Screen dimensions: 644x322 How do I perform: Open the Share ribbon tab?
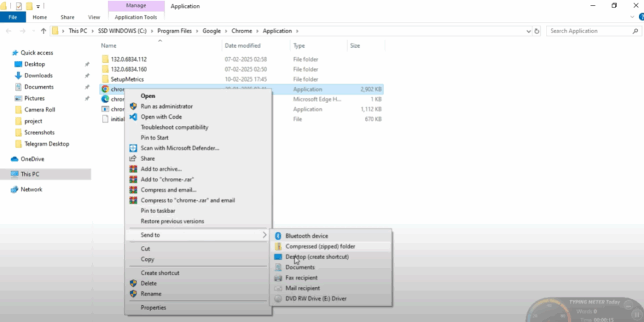[x=67, y=17]
